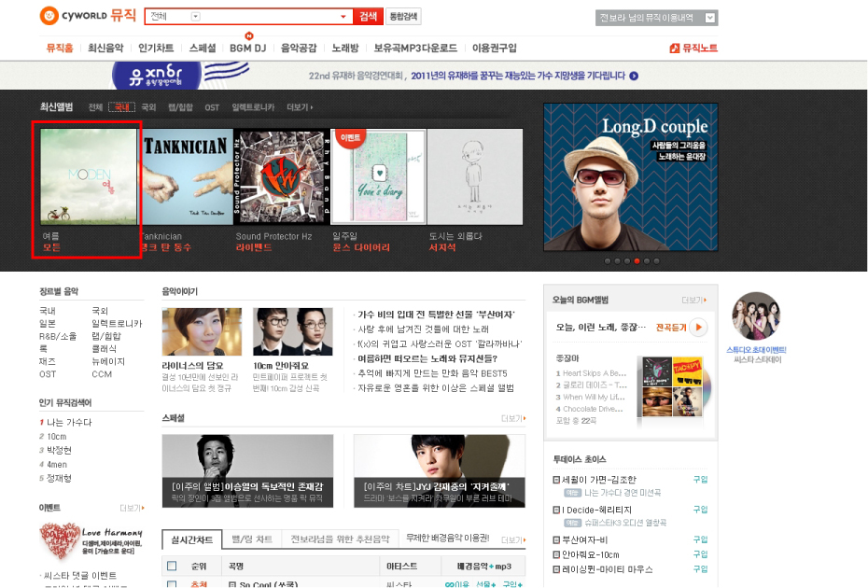Open the 이승열의 독보적인 존재감 special image
The image size is (868, 588).
coord(248,471)
